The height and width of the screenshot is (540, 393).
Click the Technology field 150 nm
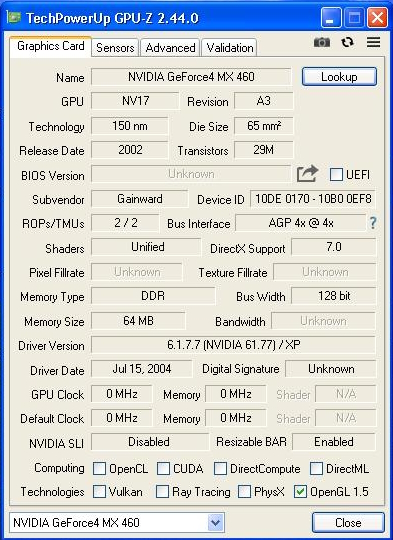[130, 125]
